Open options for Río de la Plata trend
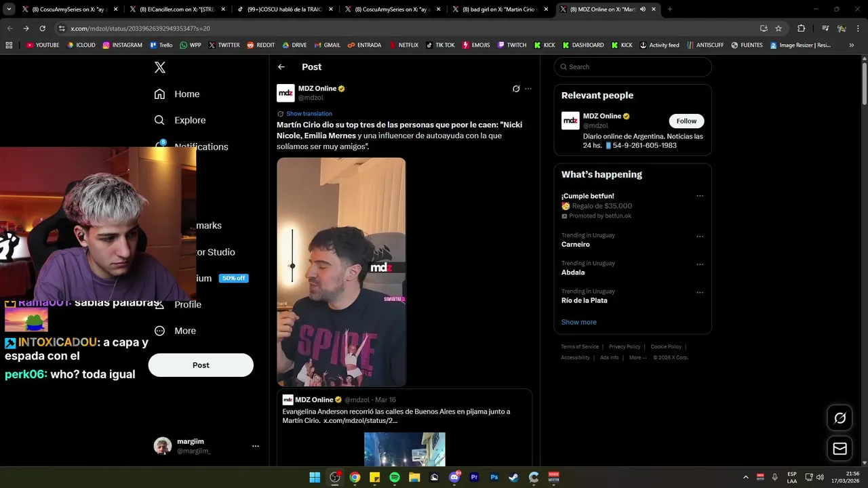The image size is (868, 488). (x=700, y=293)
